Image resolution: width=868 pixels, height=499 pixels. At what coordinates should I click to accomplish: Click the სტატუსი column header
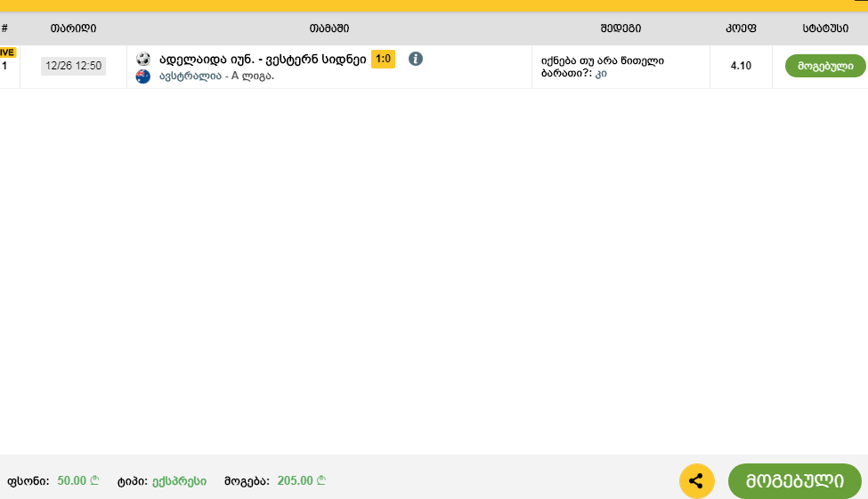tap(825, 28)
